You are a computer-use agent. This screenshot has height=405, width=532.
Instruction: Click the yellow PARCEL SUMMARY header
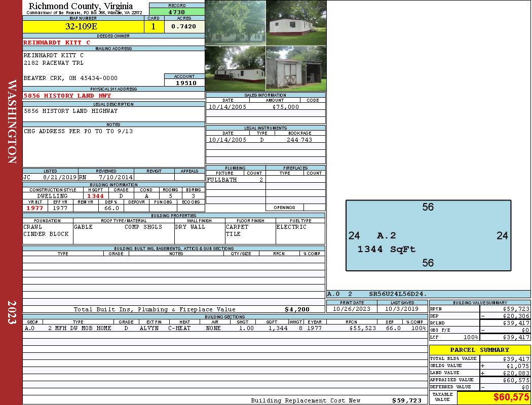(479, 350)
